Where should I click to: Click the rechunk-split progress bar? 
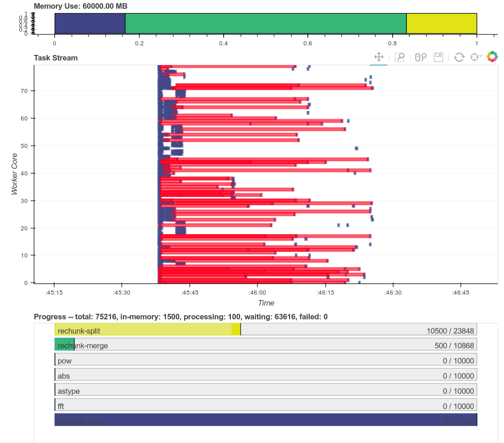tap(266, 329)
